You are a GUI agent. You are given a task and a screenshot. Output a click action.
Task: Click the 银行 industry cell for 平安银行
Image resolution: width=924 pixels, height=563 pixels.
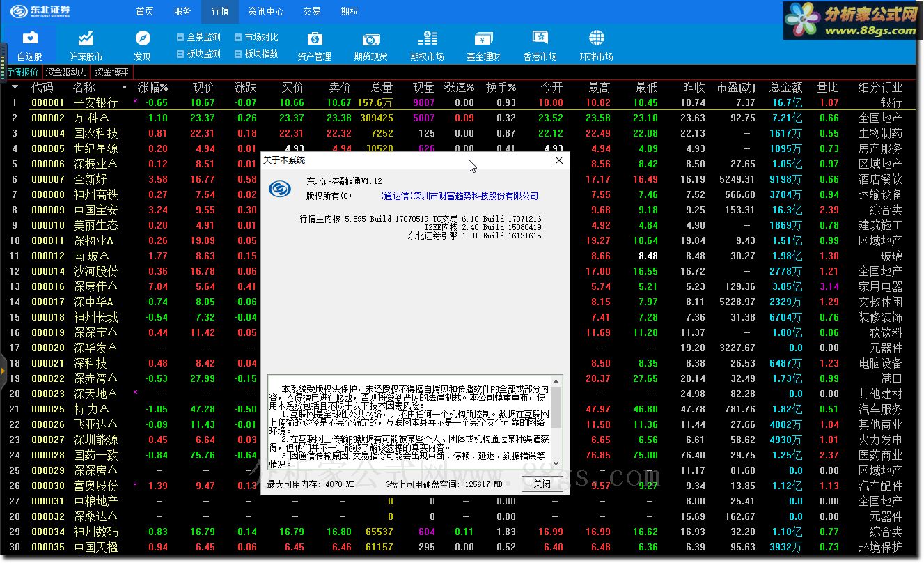click(x=891, y=102)
